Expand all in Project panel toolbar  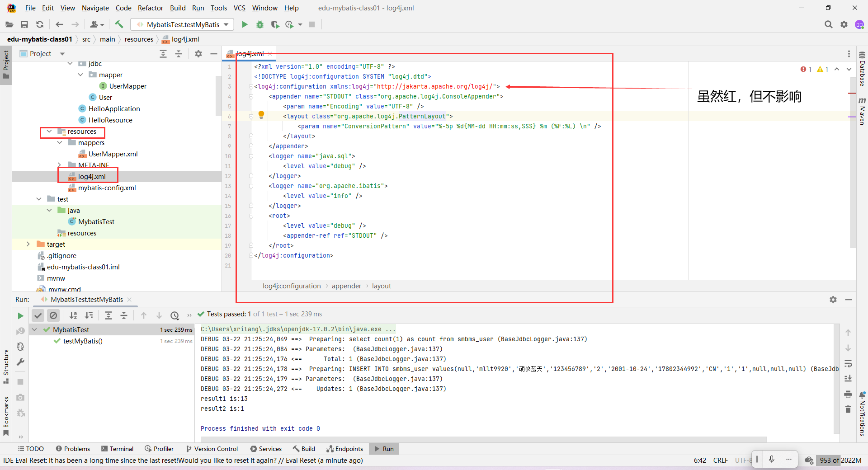pyautogui.click(x=163, y=54)
